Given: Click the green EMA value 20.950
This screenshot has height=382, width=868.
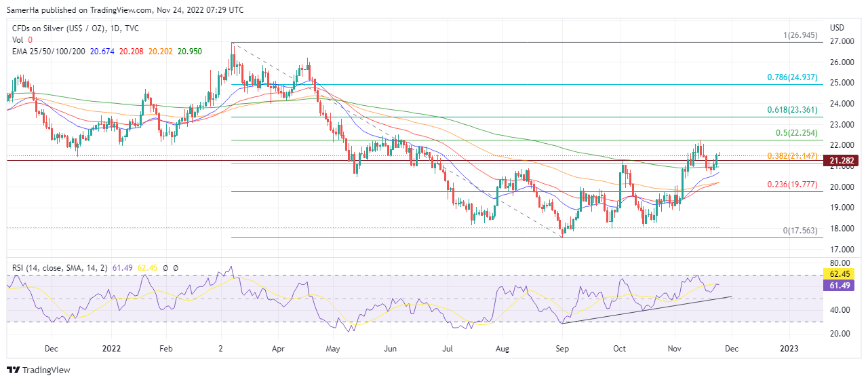Looking at the screenshot, I should 189,52.
